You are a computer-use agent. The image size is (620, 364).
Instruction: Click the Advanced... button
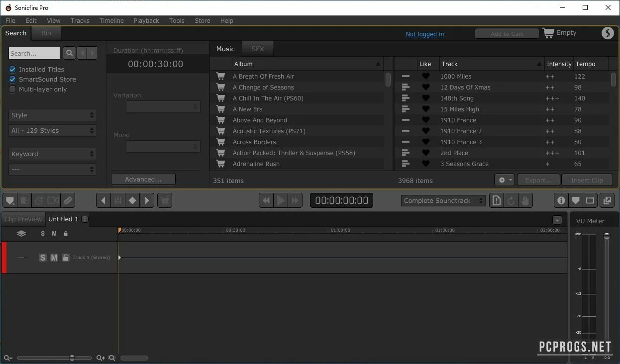point(143,179)
